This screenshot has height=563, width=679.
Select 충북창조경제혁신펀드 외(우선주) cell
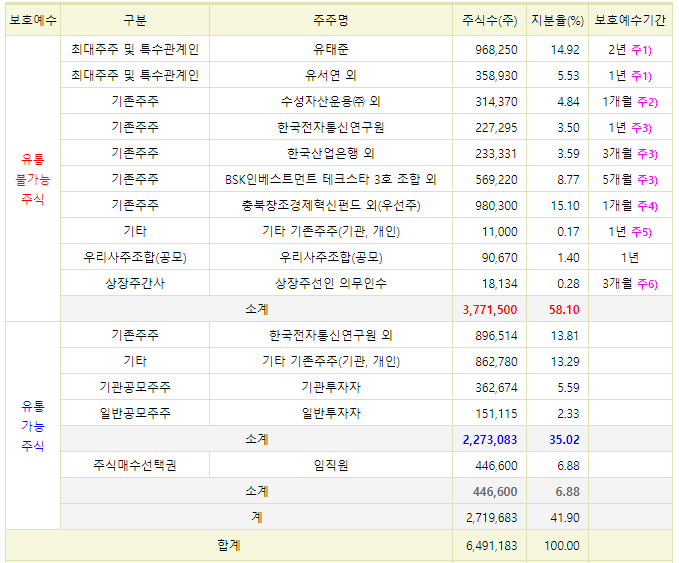[331, 205]
